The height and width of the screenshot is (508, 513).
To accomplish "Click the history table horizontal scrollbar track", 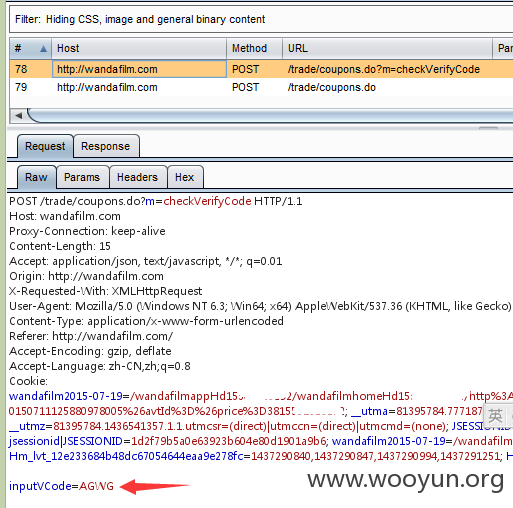I will click(270, 116).
